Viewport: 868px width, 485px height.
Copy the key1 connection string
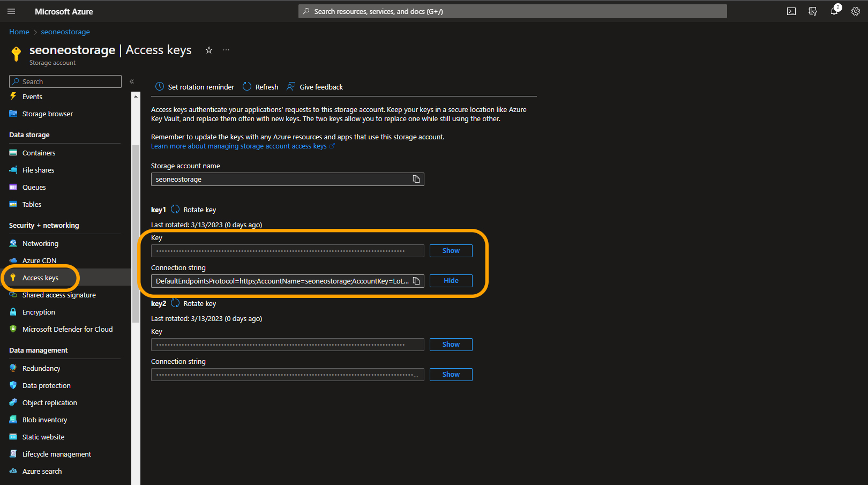pos(416,281)
